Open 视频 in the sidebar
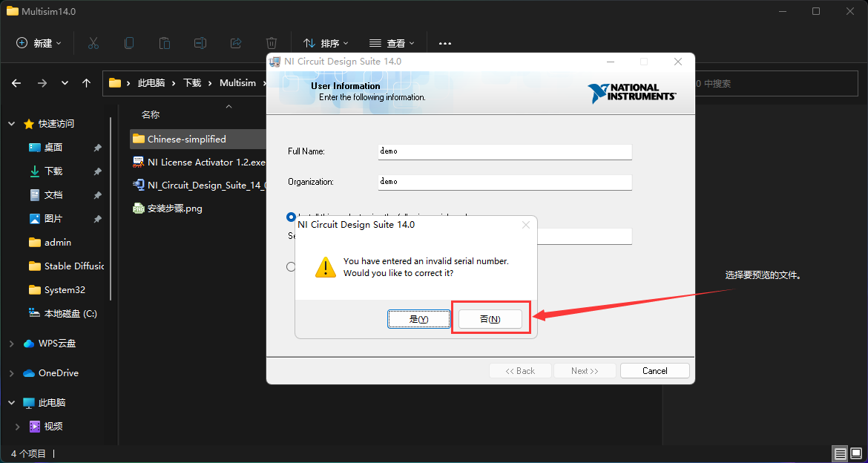This screenshot has width=868, height=463. coord(53,427)
